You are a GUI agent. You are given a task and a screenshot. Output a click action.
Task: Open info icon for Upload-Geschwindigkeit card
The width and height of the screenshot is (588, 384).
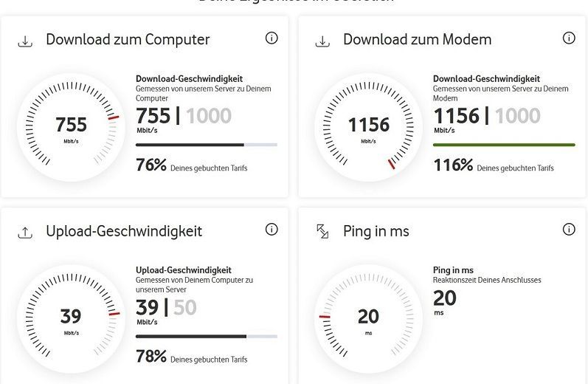(x=271, y=230)
